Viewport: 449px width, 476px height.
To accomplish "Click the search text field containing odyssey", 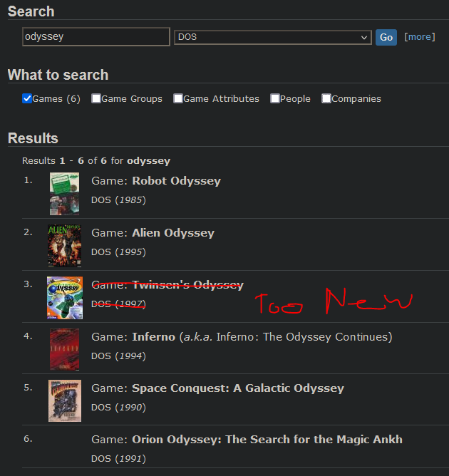I will (x=96, y=37).
